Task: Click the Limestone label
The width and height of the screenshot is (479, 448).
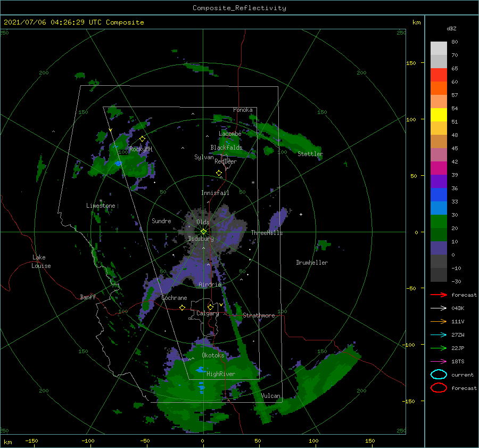Action: pyautogui.click(x=101, y=206)
